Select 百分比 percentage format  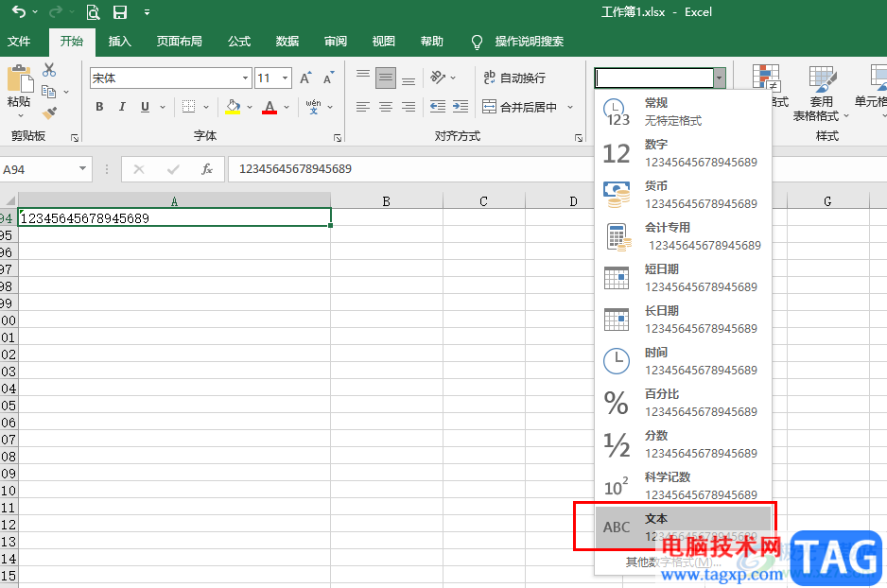point(683,403)
